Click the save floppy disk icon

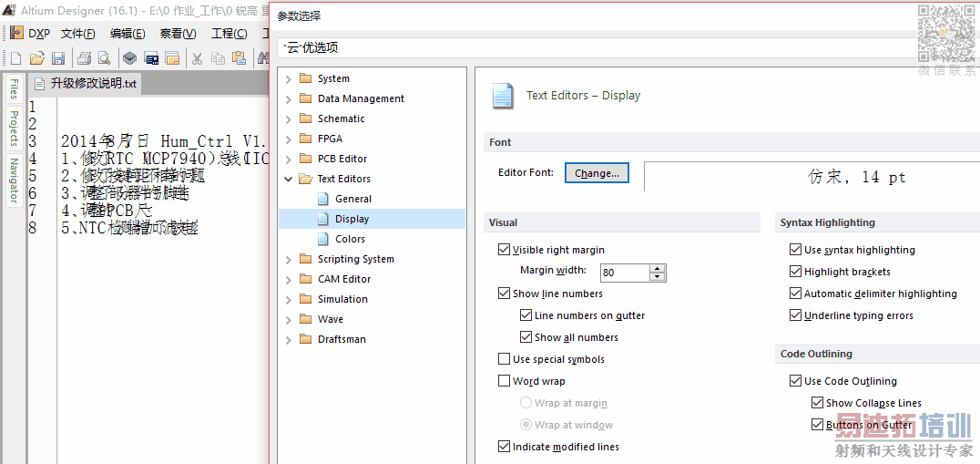pyautogui.click(x=57, y=58)
